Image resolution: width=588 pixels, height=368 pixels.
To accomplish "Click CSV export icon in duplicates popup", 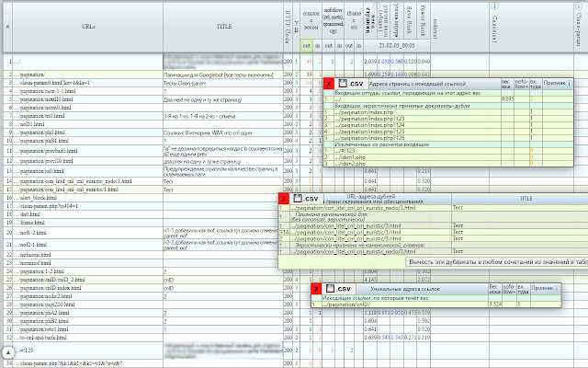I will point(300,198).
